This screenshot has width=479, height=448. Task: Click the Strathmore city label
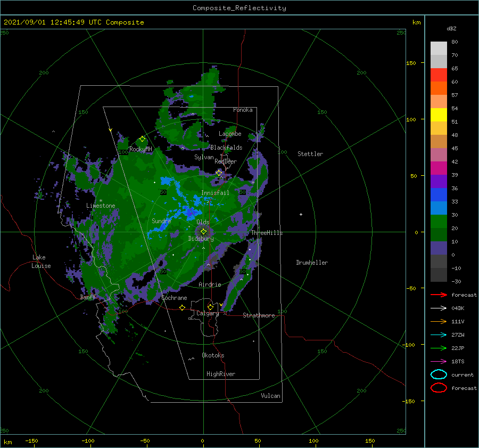tap(259, 315)
